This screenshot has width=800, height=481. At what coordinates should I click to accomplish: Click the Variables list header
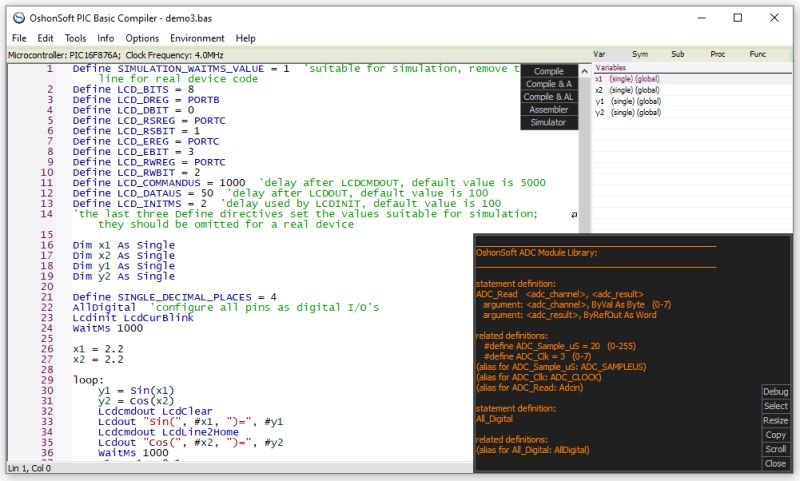[692, 68]
